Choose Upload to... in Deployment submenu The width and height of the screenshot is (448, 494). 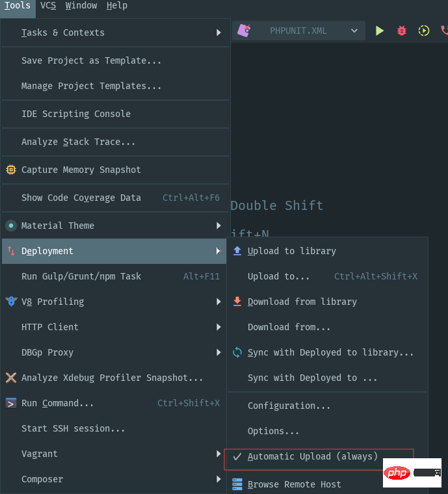(328, 276)
